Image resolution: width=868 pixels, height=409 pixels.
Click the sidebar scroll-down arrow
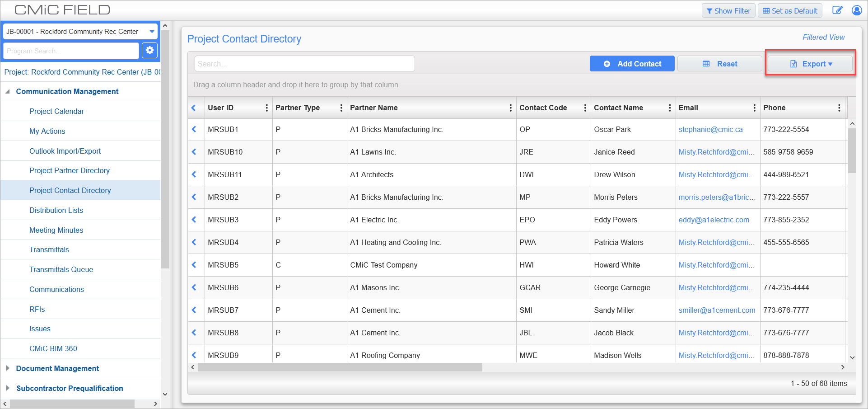tap(165, 394)
